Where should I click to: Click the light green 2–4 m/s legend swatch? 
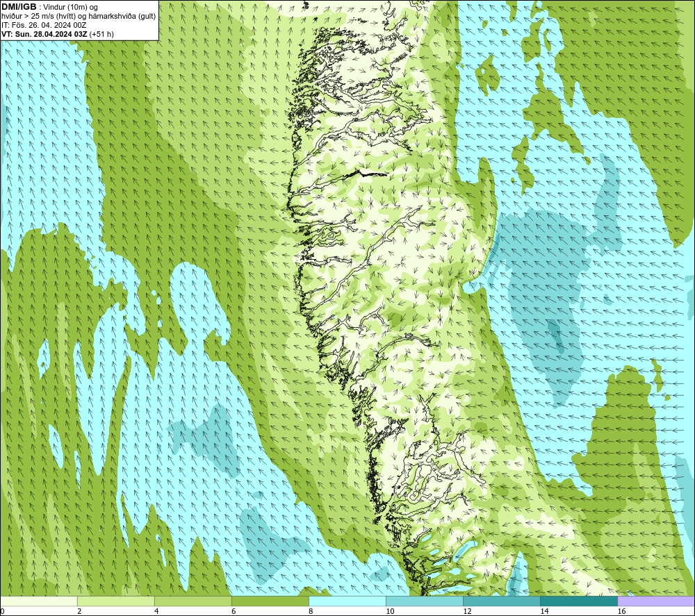click(116, 601)
